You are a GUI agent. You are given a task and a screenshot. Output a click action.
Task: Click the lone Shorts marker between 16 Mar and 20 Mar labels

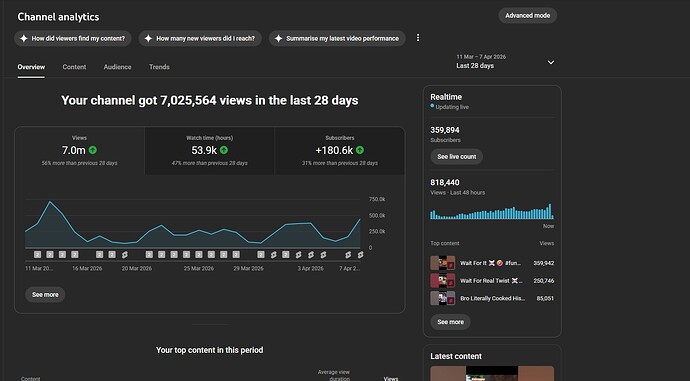[125, 255]
